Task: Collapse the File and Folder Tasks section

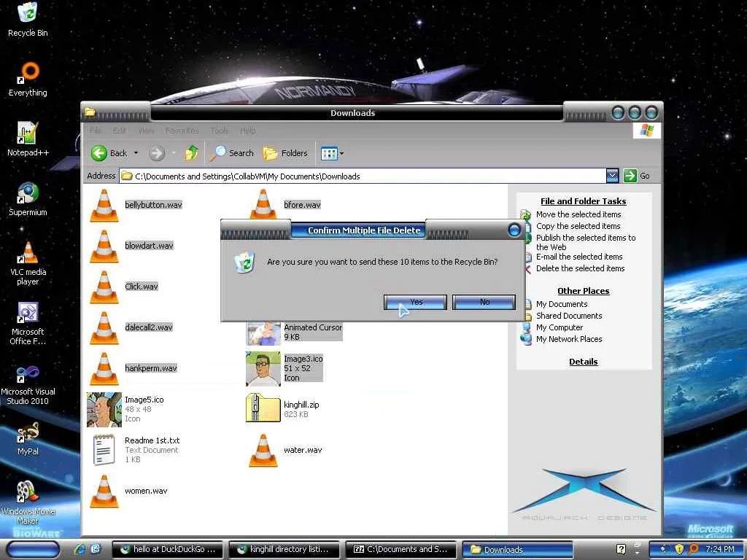Action: coord(583,201)
